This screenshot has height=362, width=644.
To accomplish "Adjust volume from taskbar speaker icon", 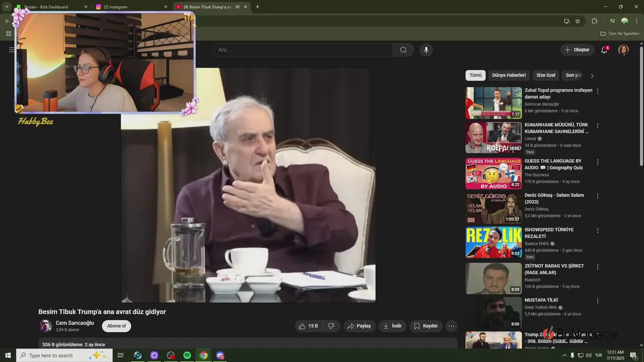I will pyautogui.click(x=589, y=355).
